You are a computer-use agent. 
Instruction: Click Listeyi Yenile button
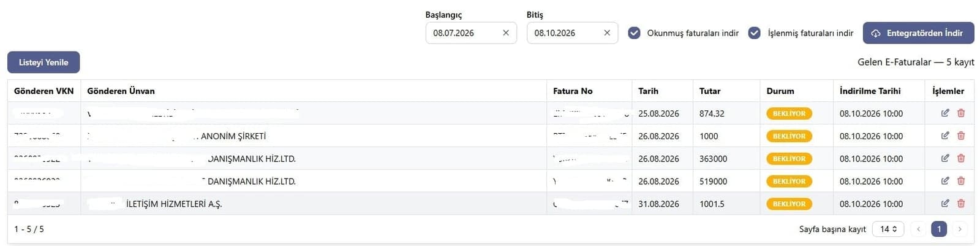click(43, 62)
